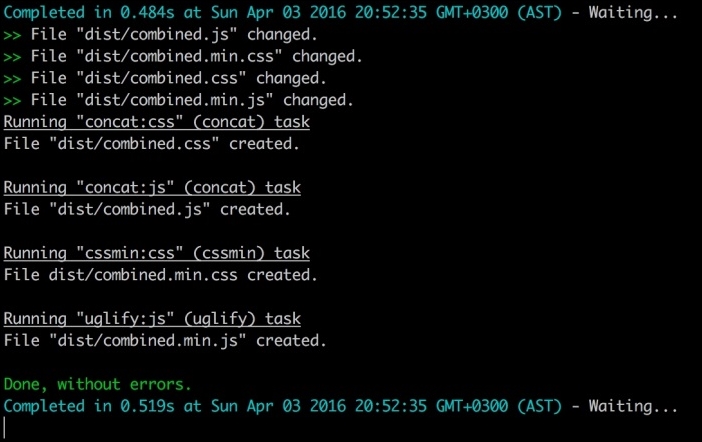Image resolution: width=702 pixels, height=442 pixels.
Task: Click the Running "concat:css" task heading
Action: point(157,122)
